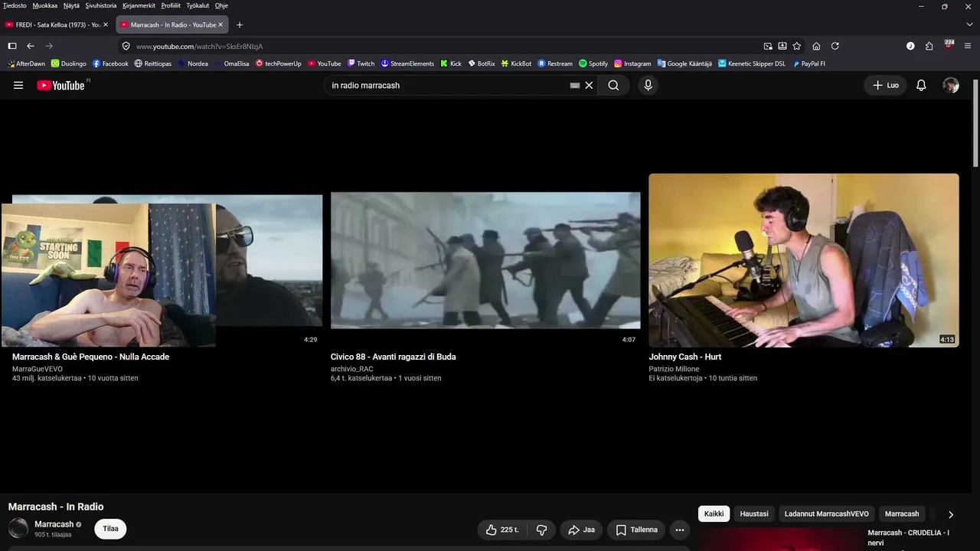This screenshot has width=980, height=551.
Task: Open the Twitch bookmark
Action: click(361, 64)
